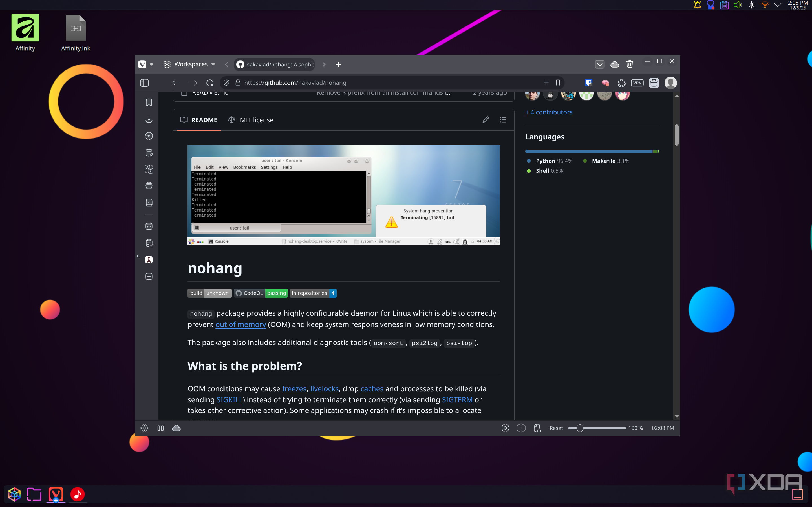Viewport: 812px width, 507px height.
Task: Toggle the side panel visibility button
Action: pyautogui.click(x=144, y=83)
